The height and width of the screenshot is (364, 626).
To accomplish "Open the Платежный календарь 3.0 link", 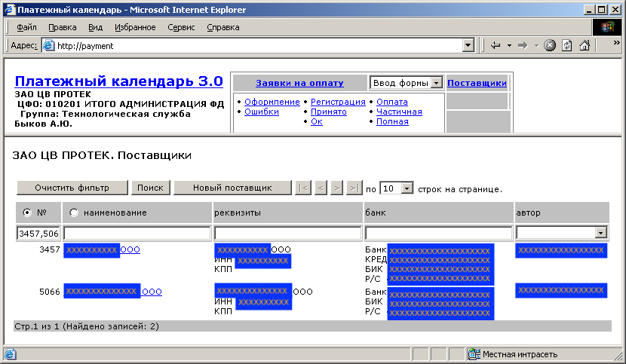I will (x=118, y=81).
